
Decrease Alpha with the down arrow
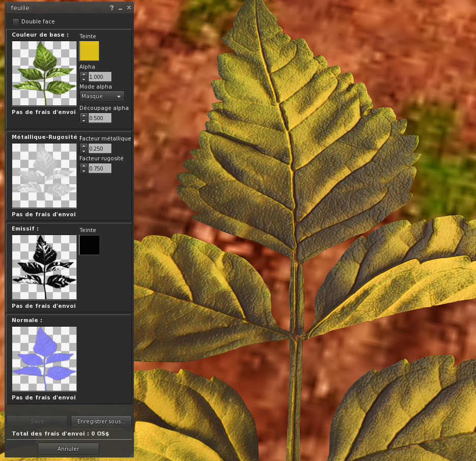click(83, 79)
